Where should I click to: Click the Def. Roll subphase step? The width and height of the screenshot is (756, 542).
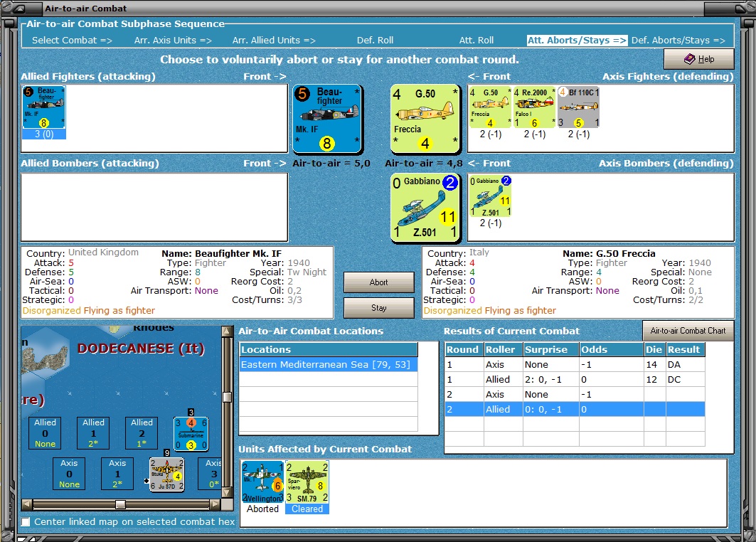click(375, 41)
